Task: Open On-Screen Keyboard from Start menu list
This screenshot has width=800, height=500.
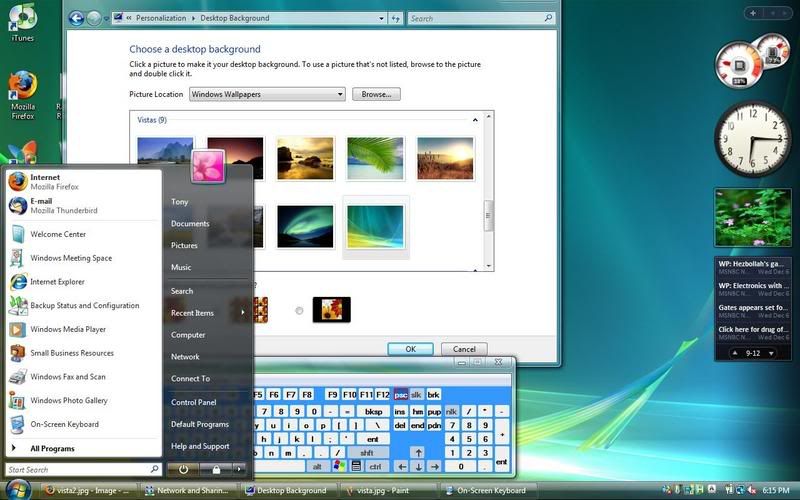Action: [x=84, y=424]
